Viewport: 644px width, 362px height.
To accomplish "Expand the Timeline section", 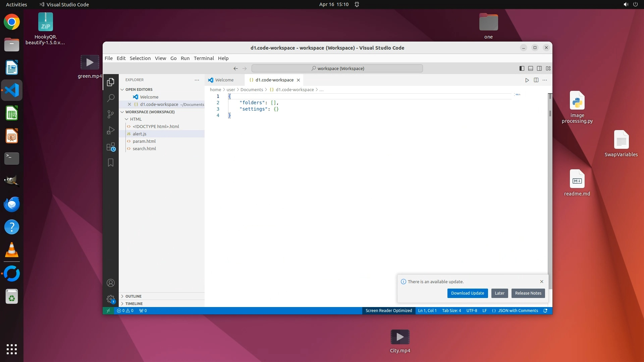I will (x=134, y=304).
